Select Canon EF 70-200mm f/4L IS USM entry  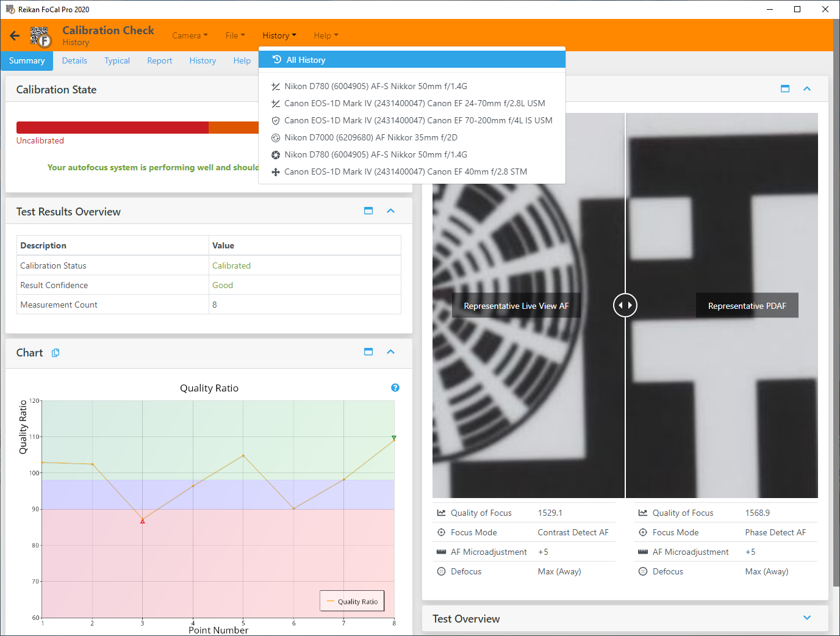point(412,121)
